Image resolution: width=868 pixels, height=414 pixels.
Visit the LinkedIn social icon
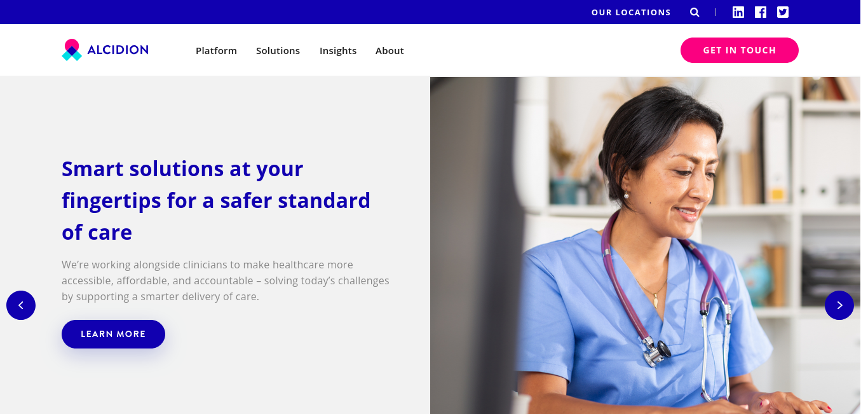pyautogui.click(x=738, y=12)
